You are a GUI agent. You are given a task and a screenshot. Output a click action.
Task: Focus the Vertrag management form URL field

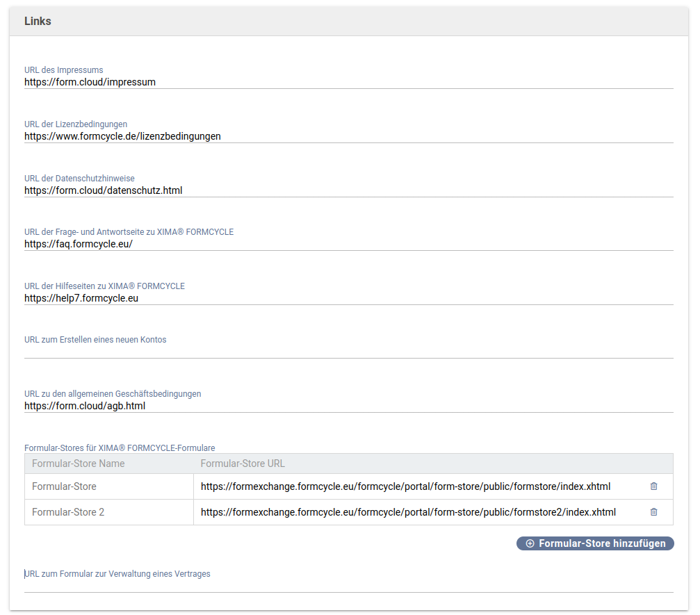tap(348, 585)
